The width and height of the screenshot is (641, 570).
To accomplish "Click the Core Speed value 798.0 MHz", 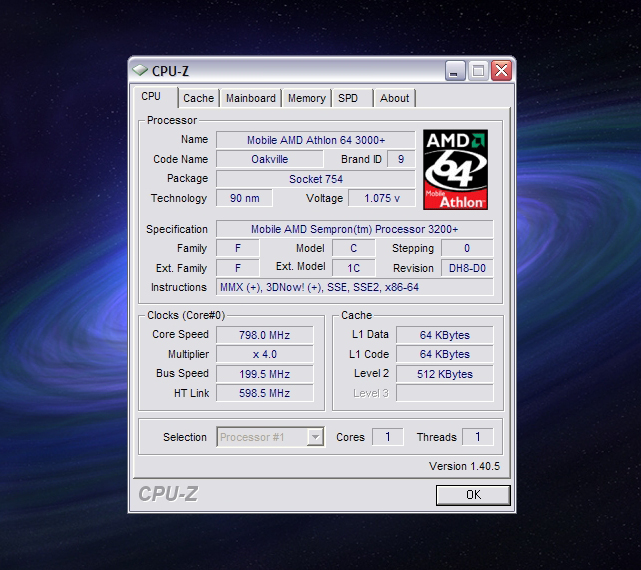I will 264,335.
